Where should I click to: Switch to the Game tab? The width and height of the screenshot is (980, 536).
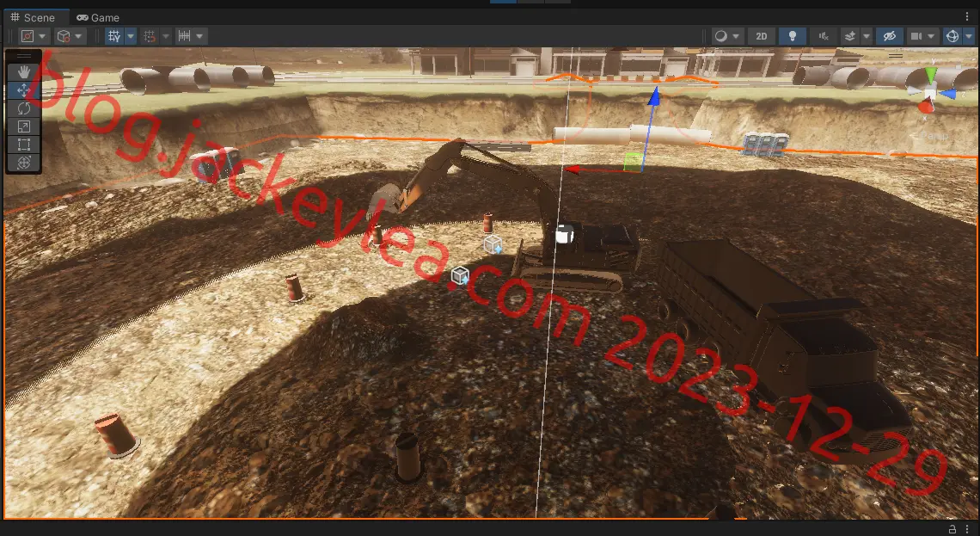[x=97, y=17]
